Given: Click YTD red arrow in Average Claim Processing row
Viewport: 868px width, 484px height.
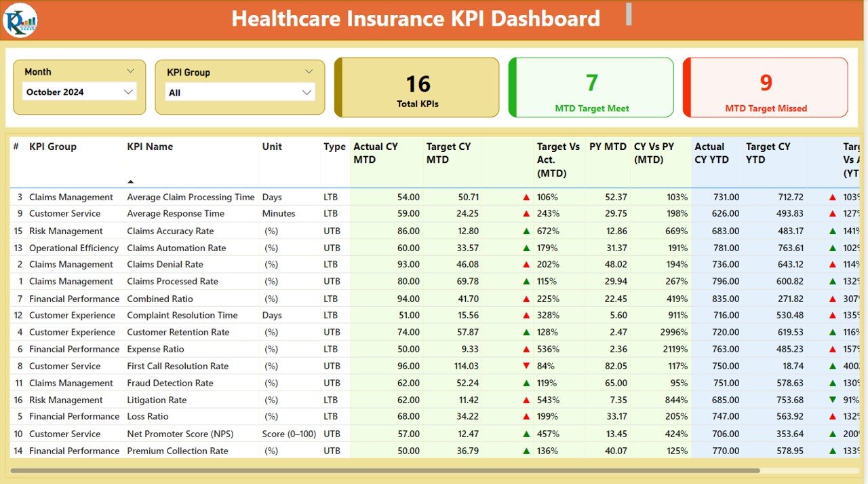Looking at the screenshot, I should [x=833, y=198].
